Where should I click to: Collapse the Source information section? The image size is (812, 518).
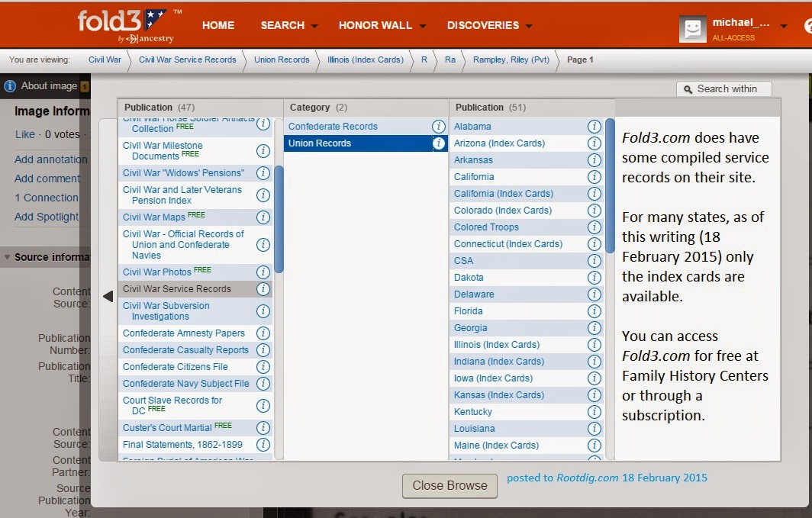click(8, 257)
